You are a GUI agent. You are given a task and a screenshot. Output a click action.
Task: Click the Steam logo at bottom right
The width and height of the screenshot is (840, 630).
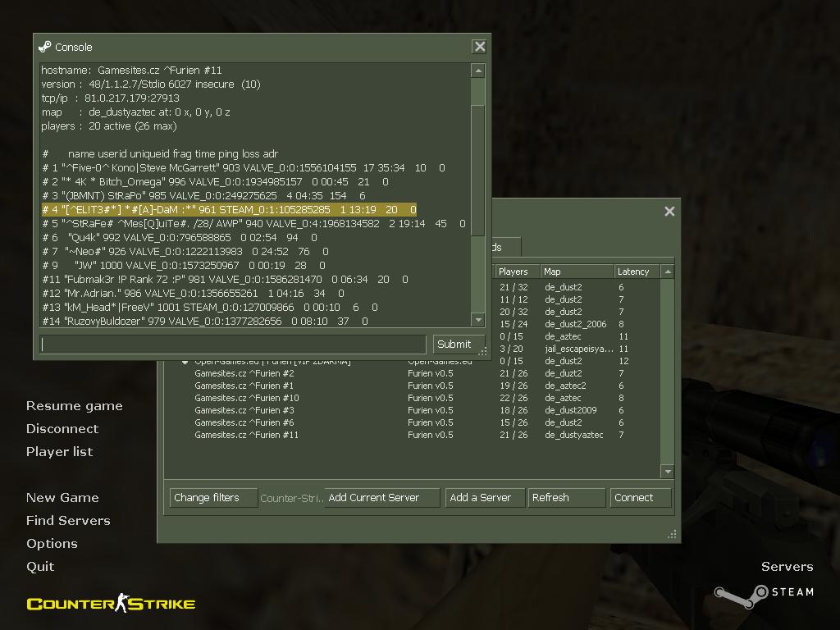(x=763, y=594)
